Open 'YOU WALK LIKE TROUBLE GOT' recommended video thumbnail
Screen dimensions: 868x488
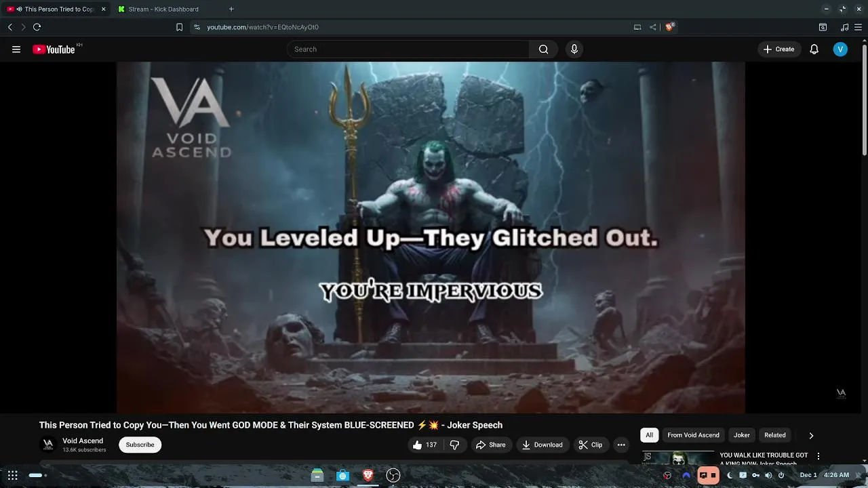(678, 458)
